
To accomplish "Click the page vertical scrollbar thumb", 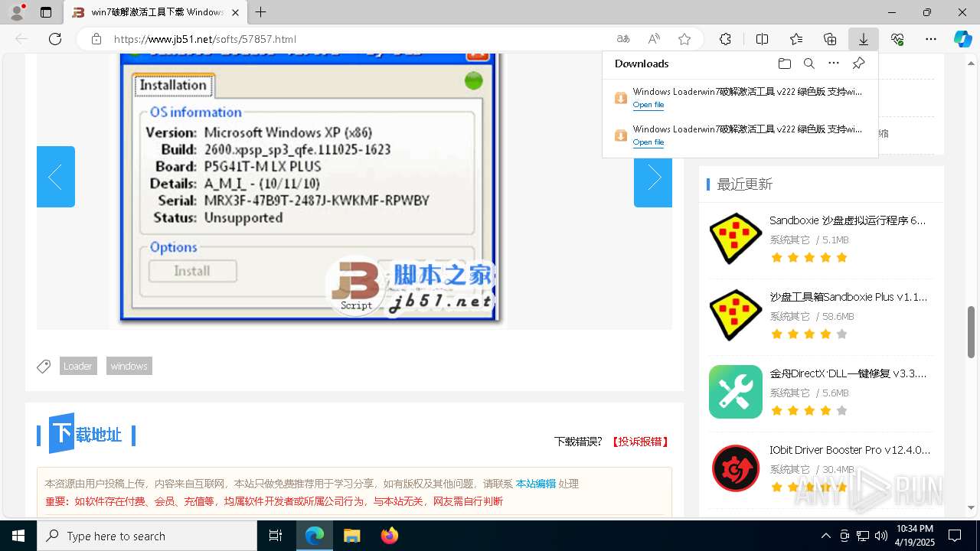I will tap(972, 331).
